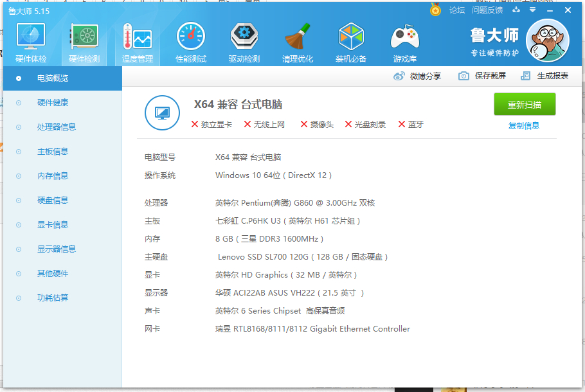Viewport: 585px width, 392px height.
Task: Close the 鲁大师 window
Action: coord(568,10)
